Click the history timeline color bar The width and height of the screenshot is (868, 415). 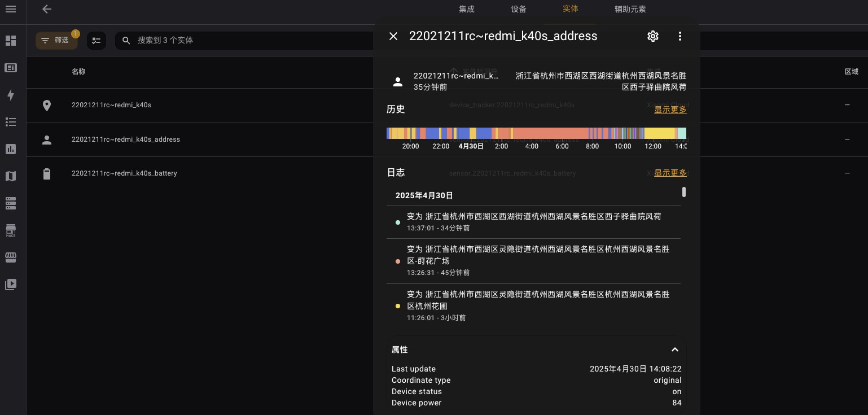coord(536,133)
